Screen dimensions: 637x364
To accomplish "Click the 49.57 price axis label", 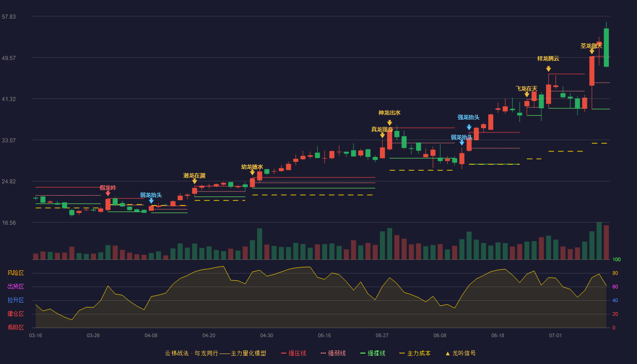I will point(9,58).
